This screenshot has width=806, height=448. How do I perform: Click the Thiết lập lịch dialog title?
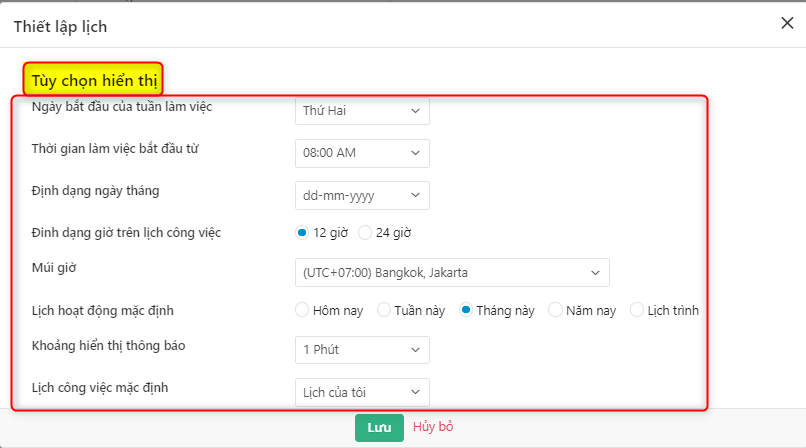click(60, 26)
